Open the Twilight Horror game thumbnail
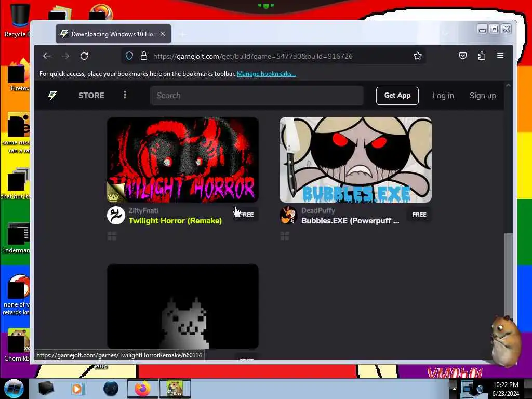The width and height of the screenshot is (532, 399). pyautogui.click(x=183, y=160)
